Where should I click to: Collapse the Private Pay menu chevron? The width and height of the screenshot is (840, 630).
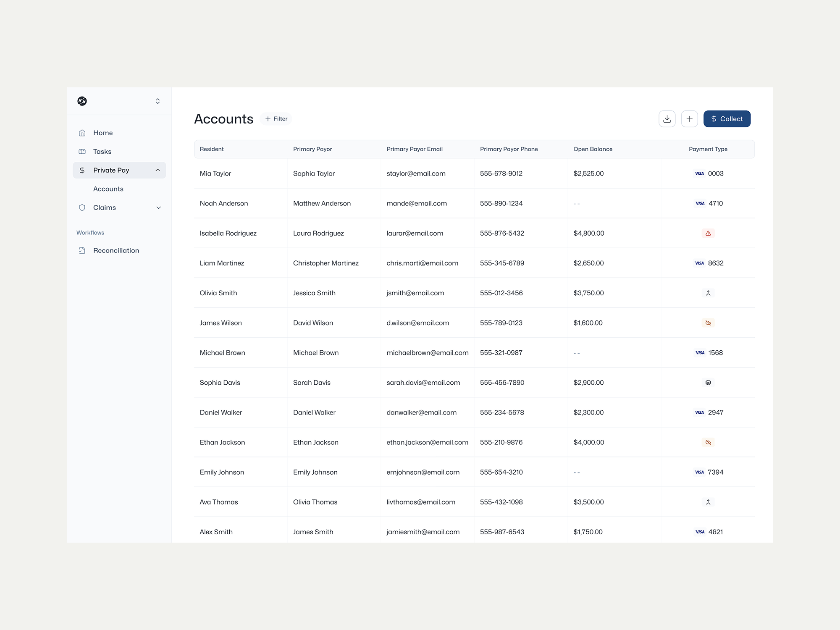pos(158,170)
